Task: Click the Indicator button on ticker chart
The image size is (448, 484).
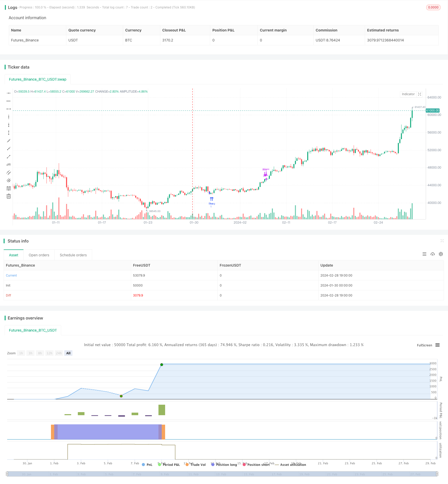Action: point(408,94)
